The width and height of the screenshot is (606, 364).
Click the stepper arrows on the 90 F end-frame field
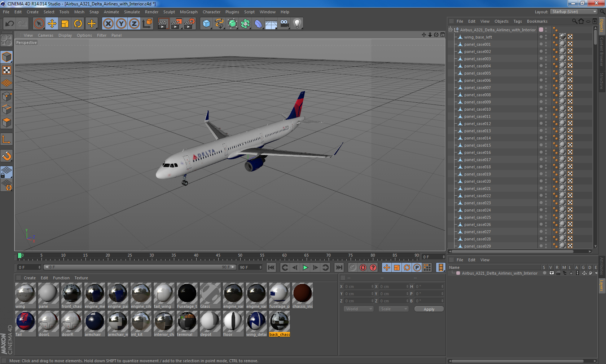tap(260, 267)
